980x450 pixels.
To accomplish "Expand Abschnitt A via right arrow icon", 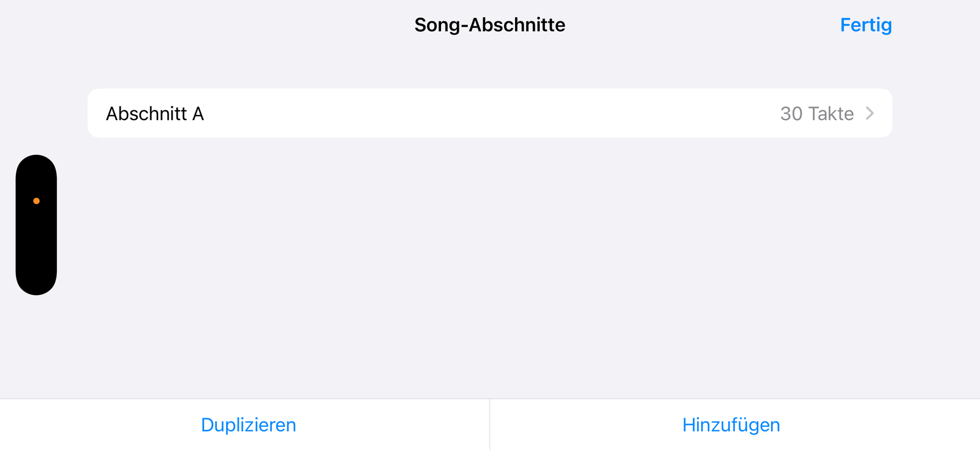I will [870, 113].
